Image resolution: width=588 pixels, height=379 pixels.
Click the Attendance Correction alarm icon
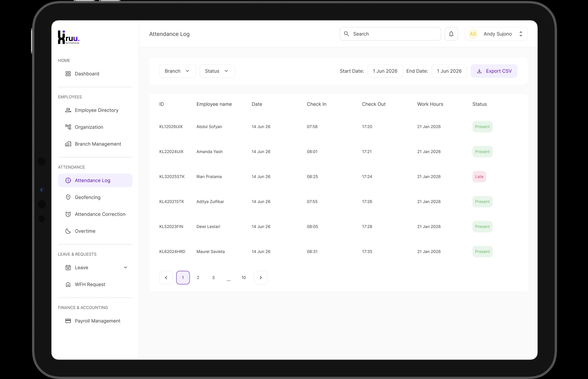(68, 214)
